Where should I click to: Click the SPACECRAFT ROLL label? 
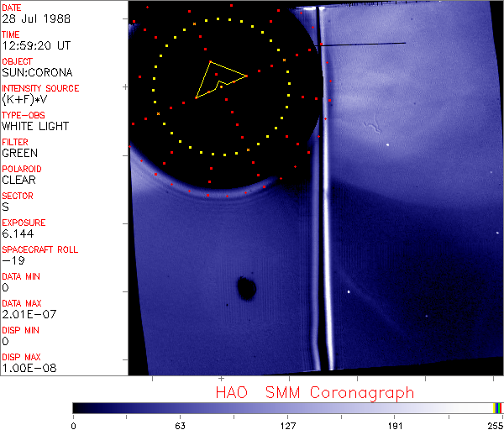coord(40,249)
